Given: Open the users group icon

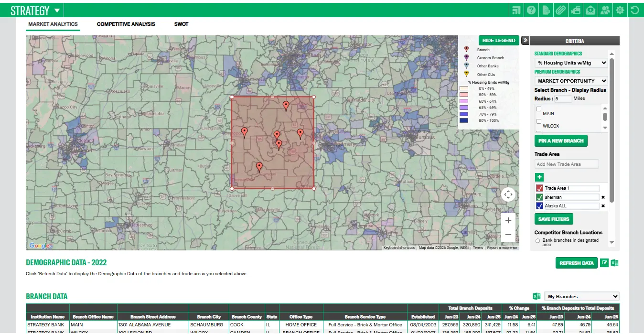Looking at the screenshot, I should [x=605, y=10].
